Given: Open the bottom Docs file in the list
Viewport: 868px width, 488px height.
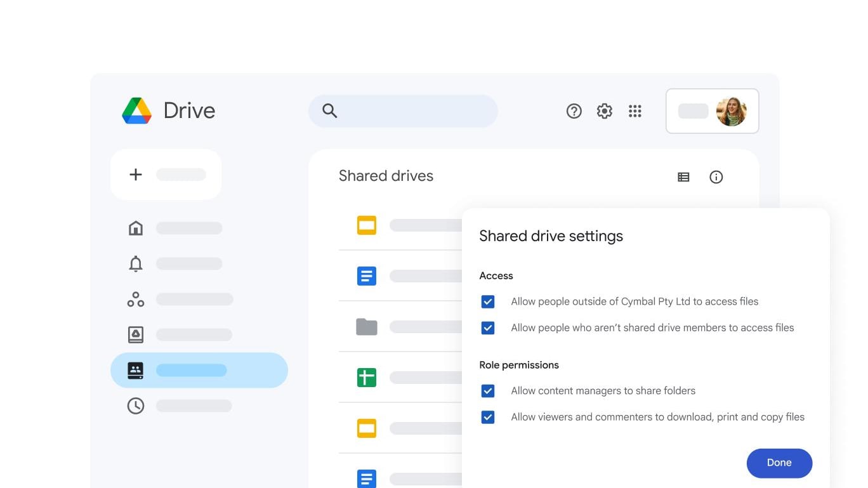Looking at the screenshot, I should 367,478.
